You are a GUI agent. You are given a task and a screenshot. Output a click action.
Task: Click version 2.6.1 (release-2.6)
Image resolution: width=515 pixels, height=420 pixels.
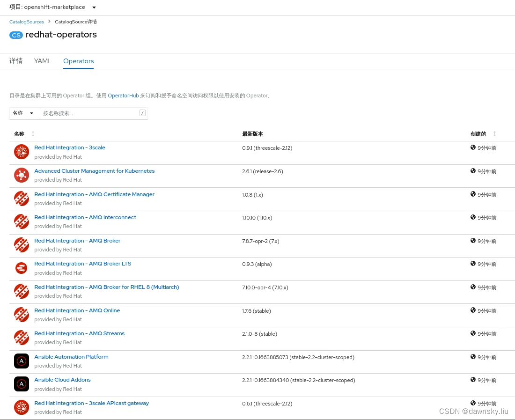pyautogui.click(x=263, y=171)
